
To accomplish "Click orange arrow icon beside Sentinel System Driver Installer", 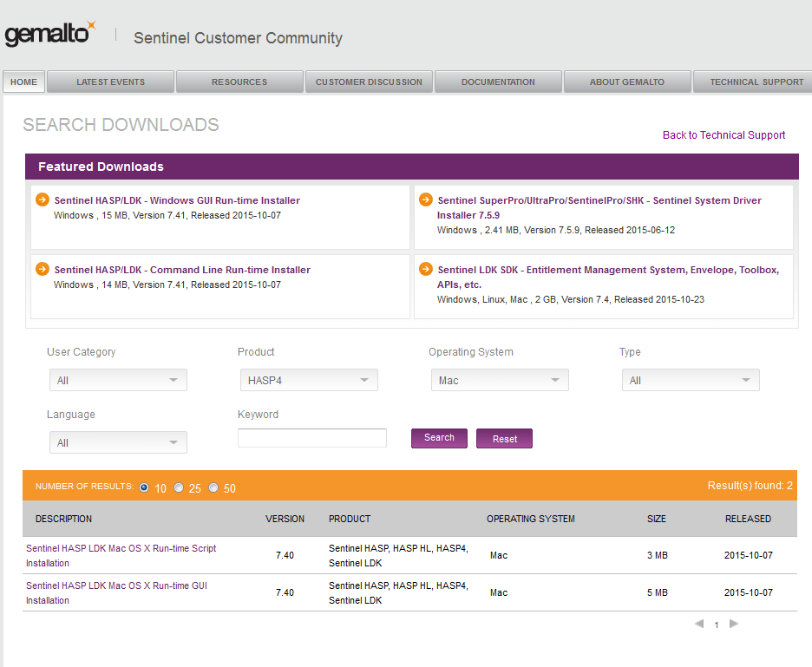I will 426,199.
